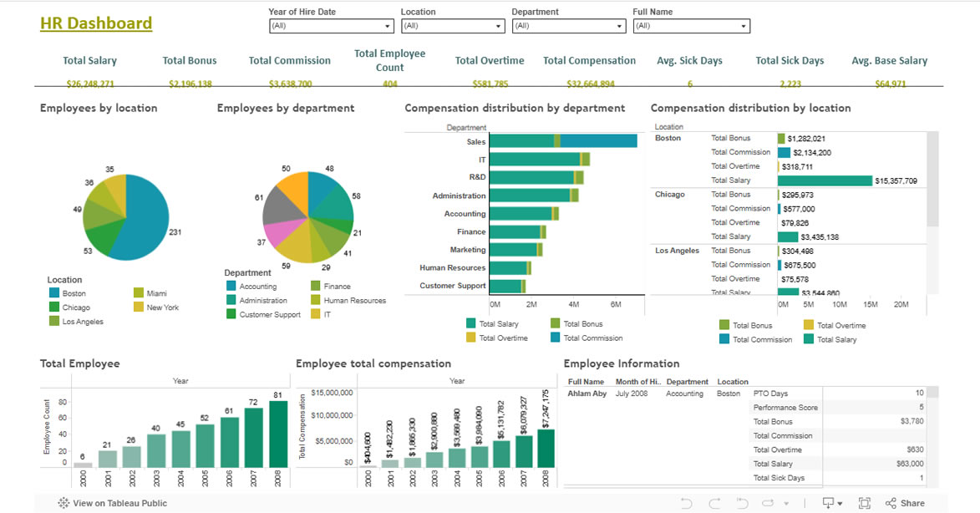The height and width of the screenshot is (513, 980).
Task: Click the Share button
Action: [905, 503]
